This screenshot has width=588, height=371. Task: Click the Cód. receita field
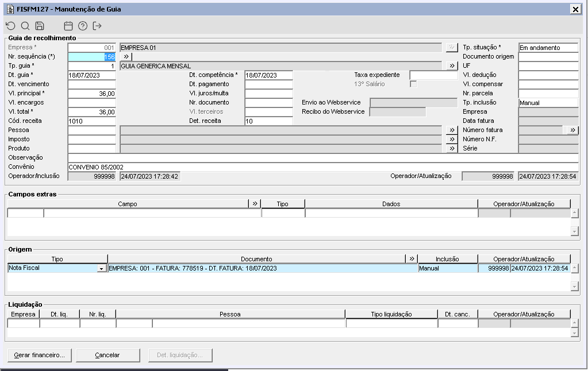pos(92,121)
